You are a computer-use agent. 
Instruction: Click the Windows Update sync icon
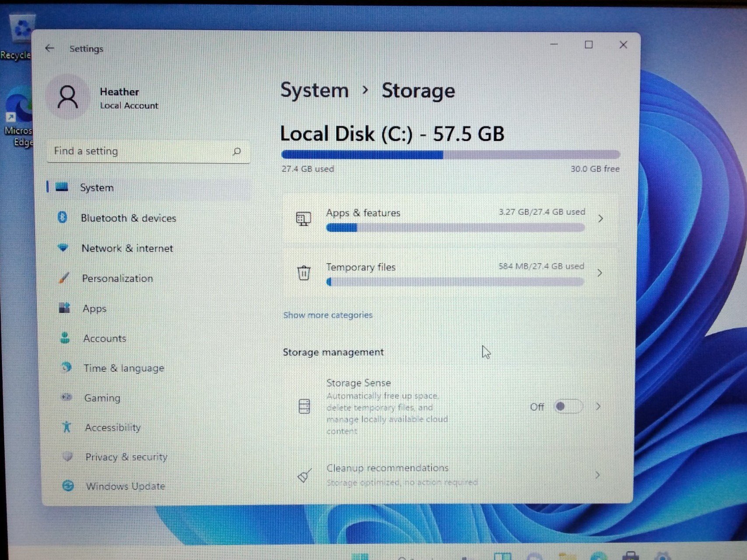pyautogui.click(x=68, y=486)
